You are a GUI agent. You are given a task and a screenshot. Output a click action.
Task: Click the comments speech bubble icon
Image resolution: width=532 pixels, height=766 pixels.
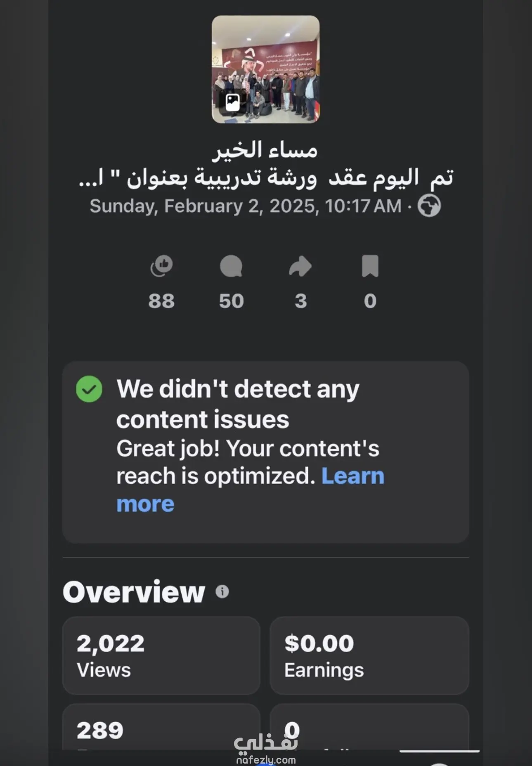231,266
